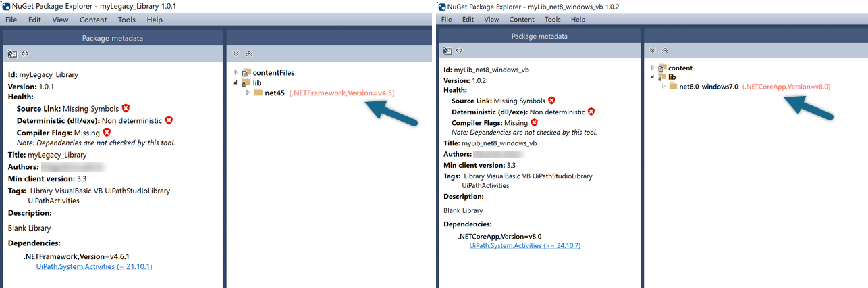Expand the net8.0-windows7.0 folder arrow
The image size is (868, 288).
[x=663, y=87]
